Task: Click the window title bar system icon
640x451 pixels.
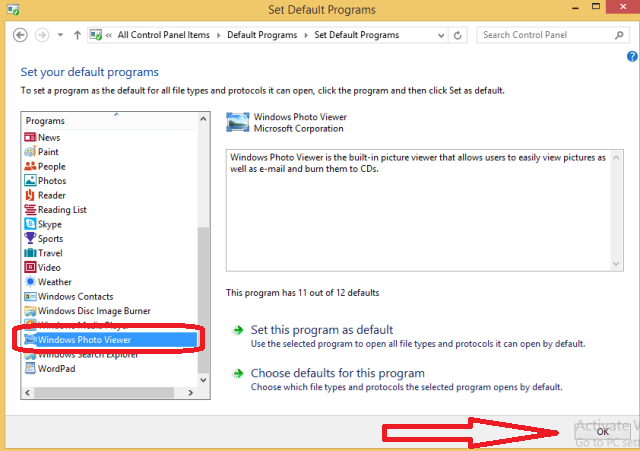Action: point(13,9)
